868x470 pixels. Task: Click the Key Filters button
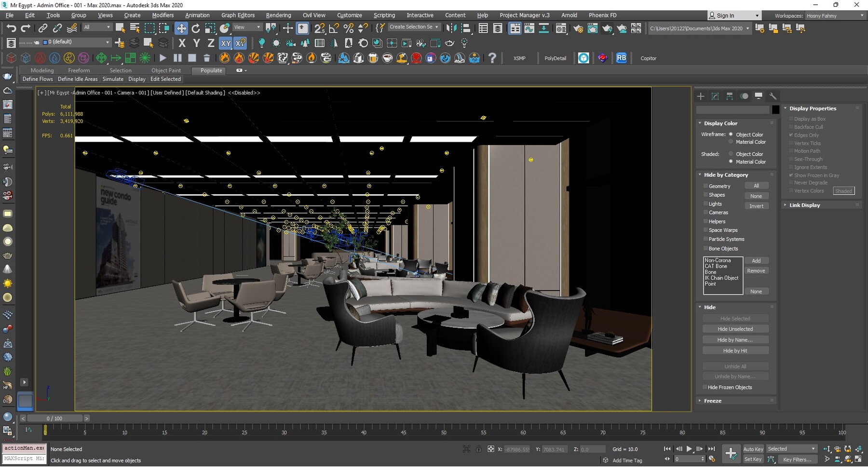coord(798,459)
